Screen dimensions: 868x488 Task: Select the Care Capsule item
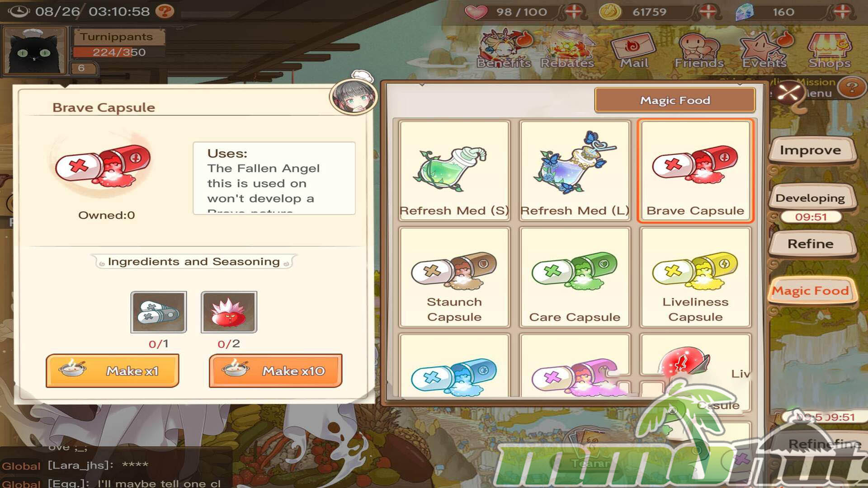pos(575,277)
